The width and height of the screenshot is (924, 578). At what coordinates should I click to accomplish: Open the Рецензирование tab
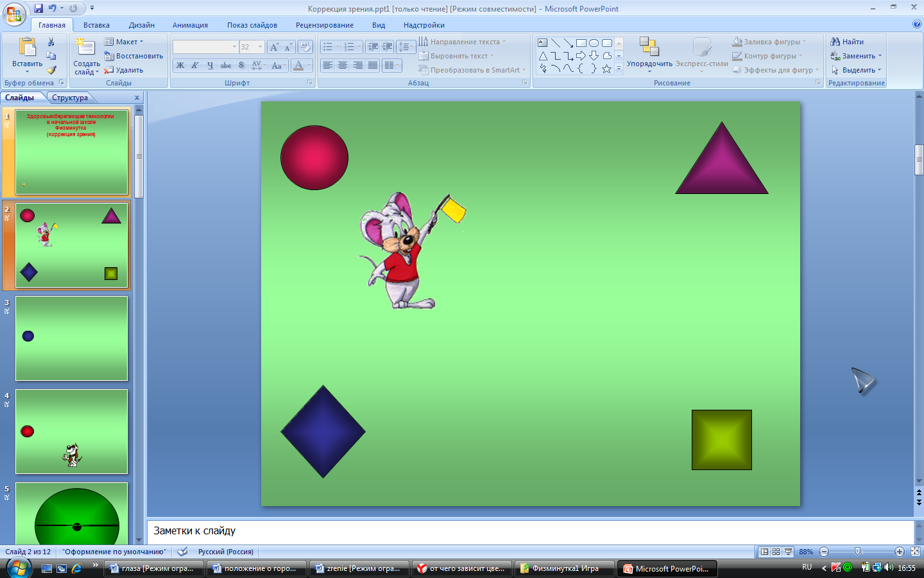point(325,25)
